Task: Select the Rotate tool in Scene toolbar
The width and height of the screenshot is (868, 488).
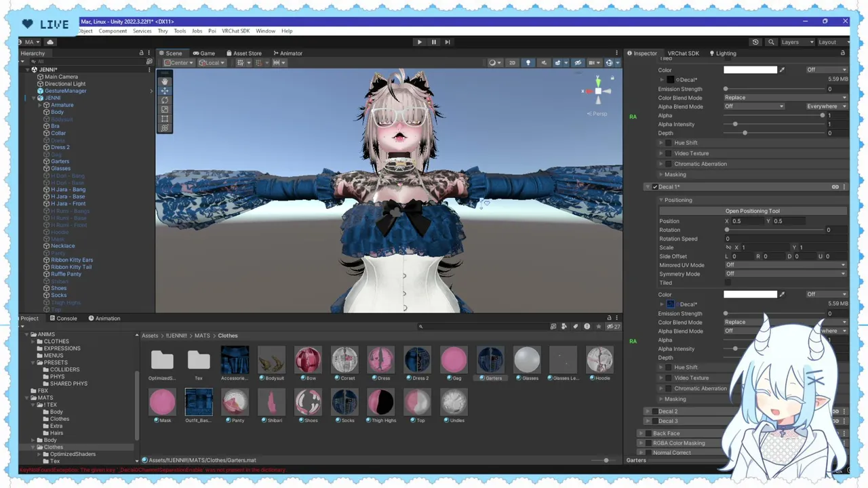Action: point(164,100)
